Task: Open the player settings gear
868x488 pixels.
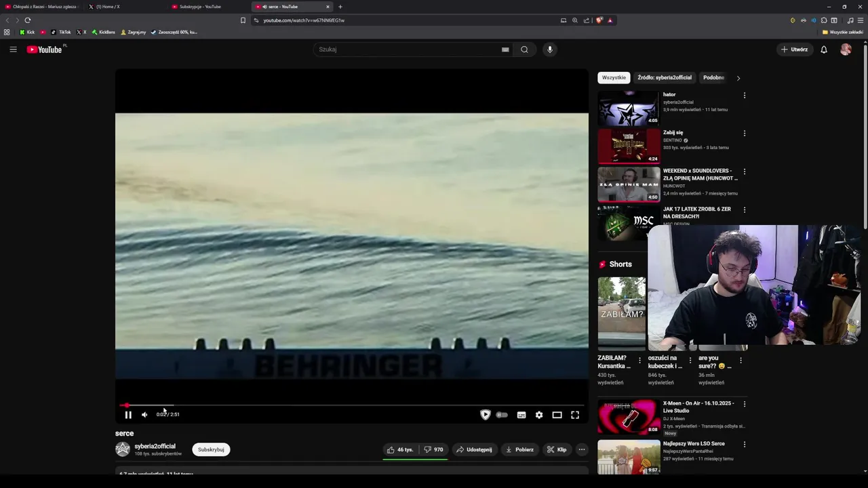Action: coord(539,415)
